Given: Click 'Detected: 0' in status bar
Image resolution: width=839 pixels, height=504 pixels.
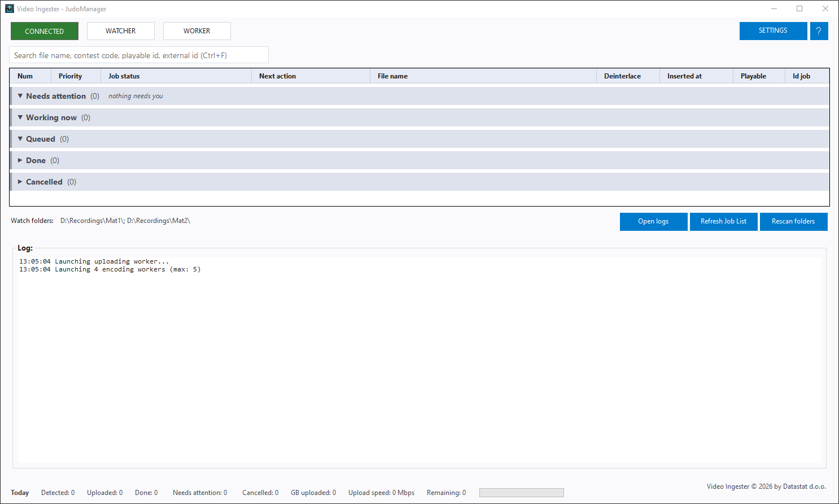Looking at the screenshot, I should (x=58, y=493).
